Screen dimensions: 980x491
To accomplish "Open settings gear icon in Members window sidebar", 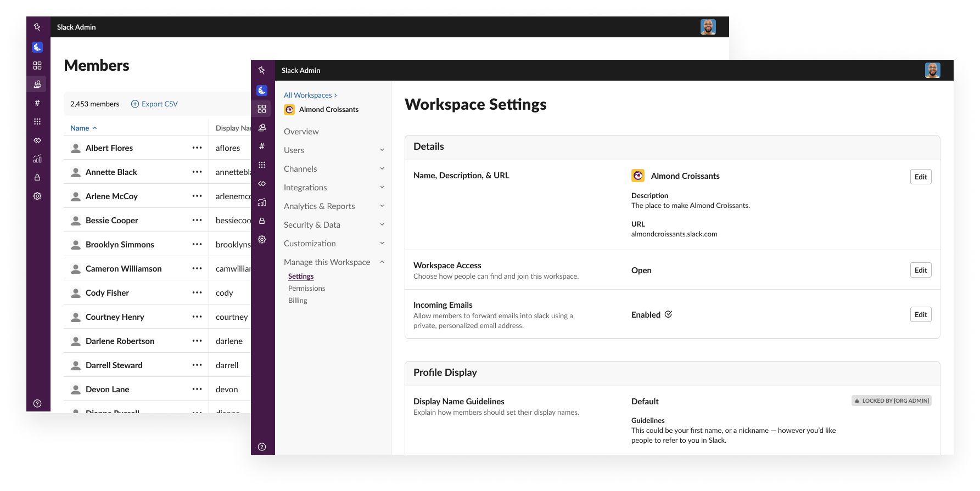I will (37, 196).
